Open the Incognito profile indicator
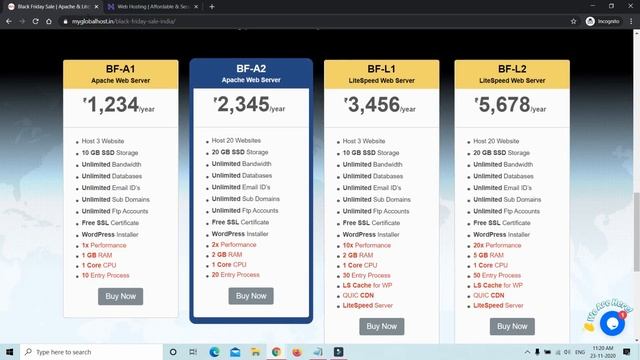640x360 pixels. pyautogui.click(x=602, y=21)
